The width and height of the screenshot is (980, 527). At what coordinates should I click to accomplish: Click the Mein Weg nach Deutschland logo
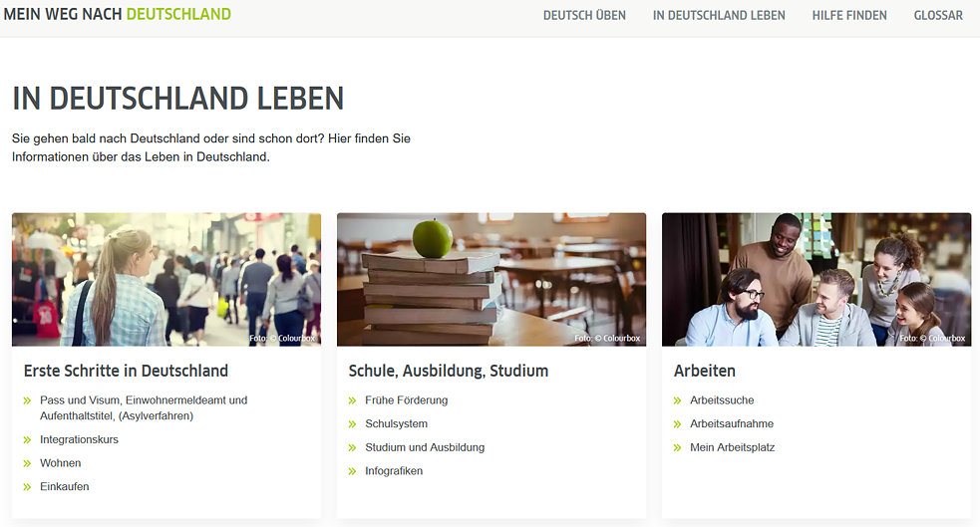point(118,14)
